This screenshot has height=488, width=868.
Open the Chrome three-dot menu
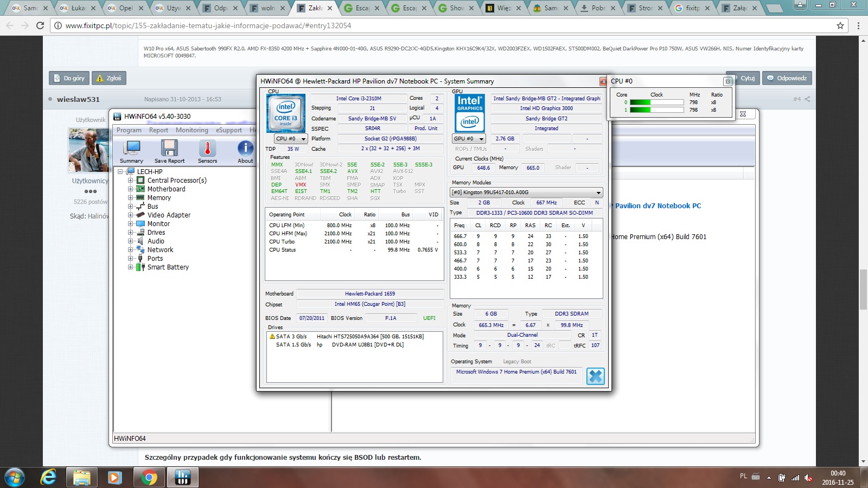point(858,25)
